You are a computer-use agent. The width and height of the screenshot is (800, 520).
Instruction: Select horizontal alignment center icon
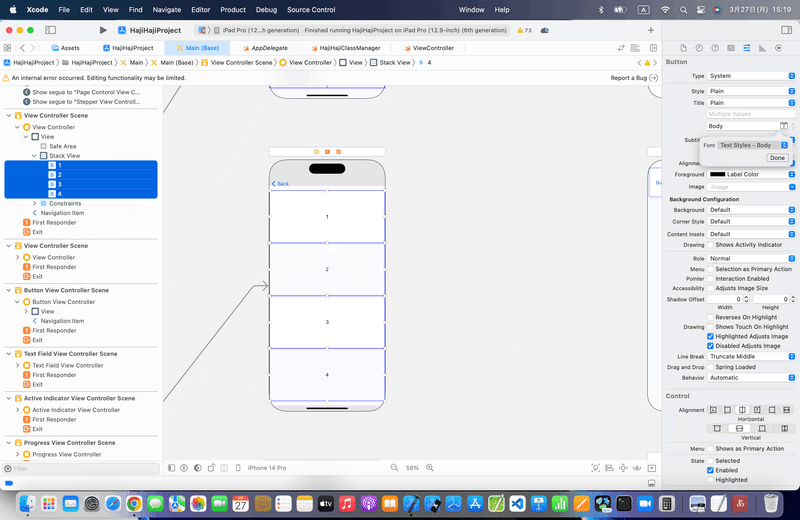pos(742,410)
